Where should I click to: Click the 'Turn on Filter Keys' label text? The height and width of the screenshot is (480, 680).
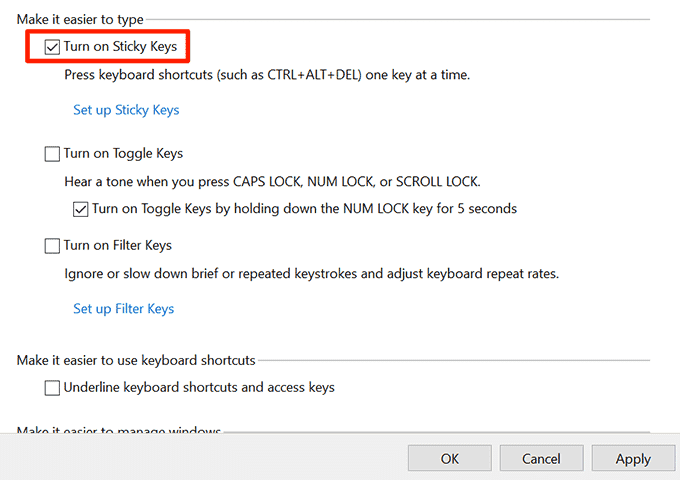pyautogui.click(x=118, y=246)
